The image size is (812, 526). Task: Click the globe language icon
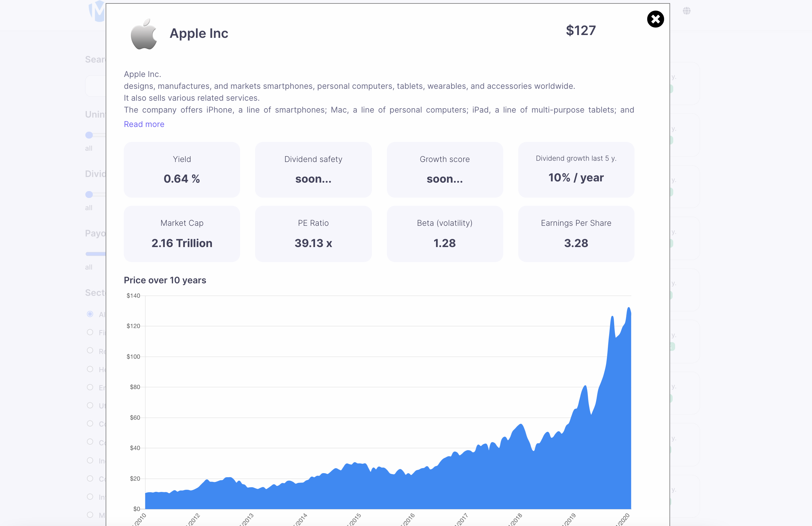click(686, 11)
